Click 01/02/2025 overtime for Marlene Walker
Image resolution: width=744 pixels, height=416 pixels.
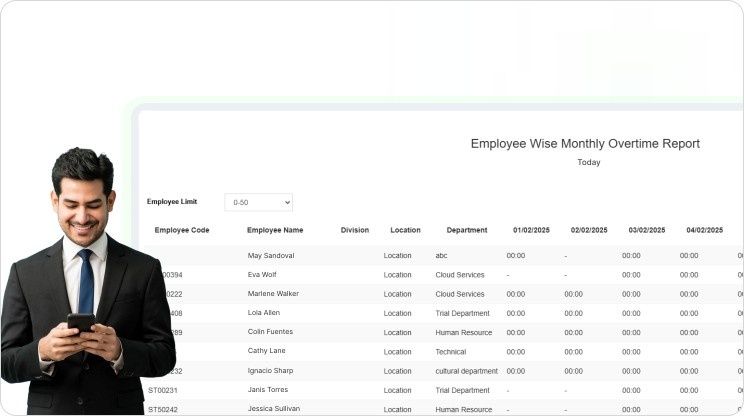pyautogui.click(x=516, y=294)
